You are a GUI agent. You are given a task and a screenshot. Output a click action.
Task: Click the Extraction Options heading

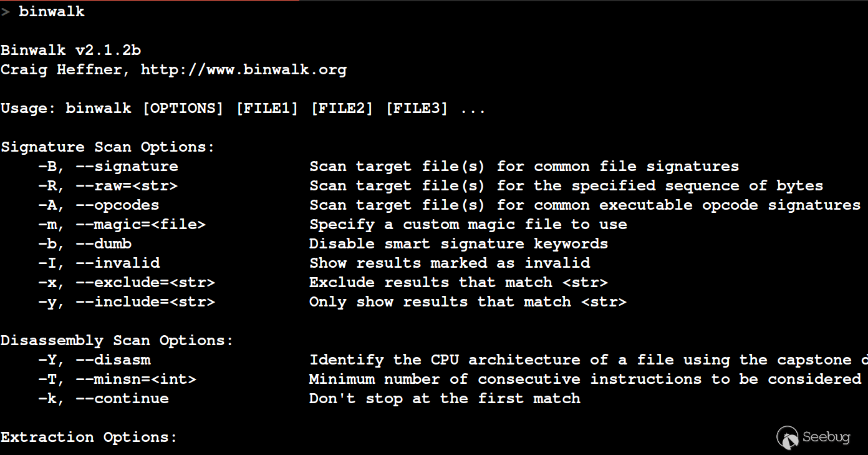(x=89, y=438)
